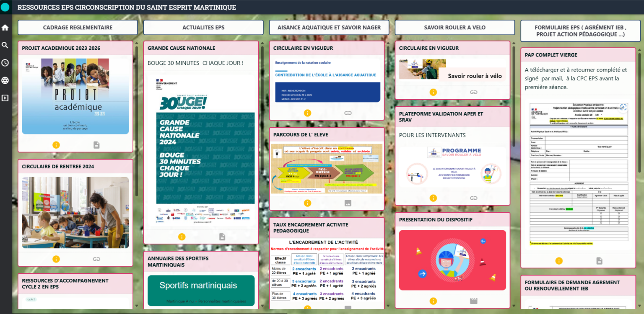Viewport: 644px width, 314px height.
Task: Click info icon on Projet Academique 2023 2026 card
Action: coord(56,145)
